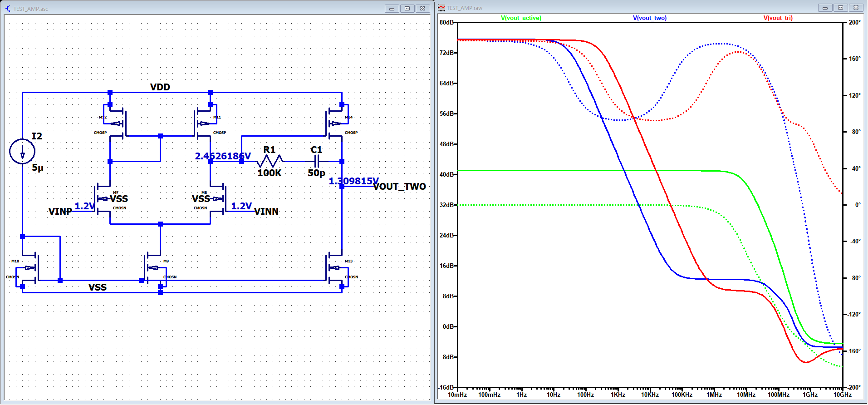The height and width of the screenshot is (405, 868).
Task: Click the 10GHz frequency axis label
Action: pyautogui.click(x=843, y=395)
